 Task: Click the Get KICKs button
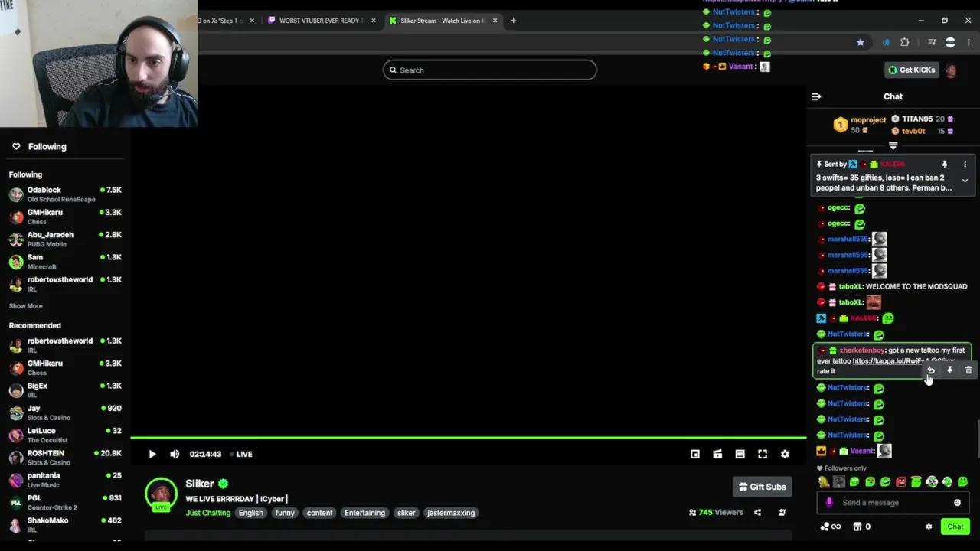(x=912, y=70)
